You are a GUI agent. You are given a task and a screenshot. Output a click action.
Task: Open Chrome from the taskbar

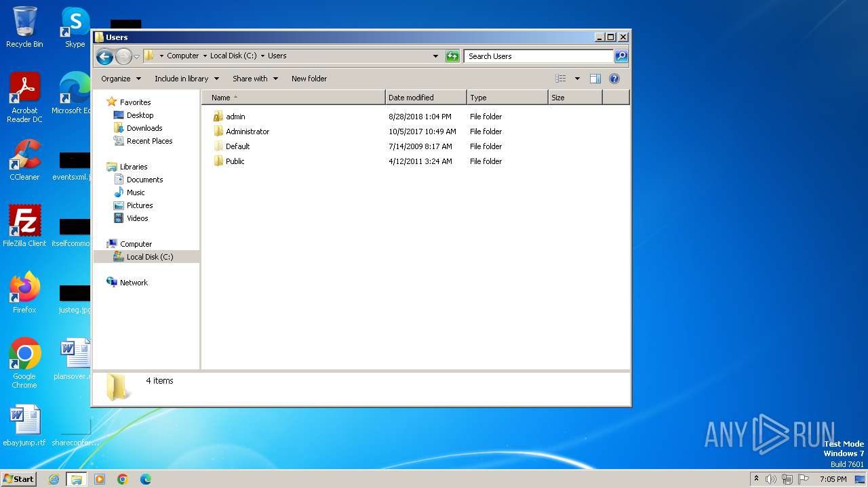click(x=123, y=479)
